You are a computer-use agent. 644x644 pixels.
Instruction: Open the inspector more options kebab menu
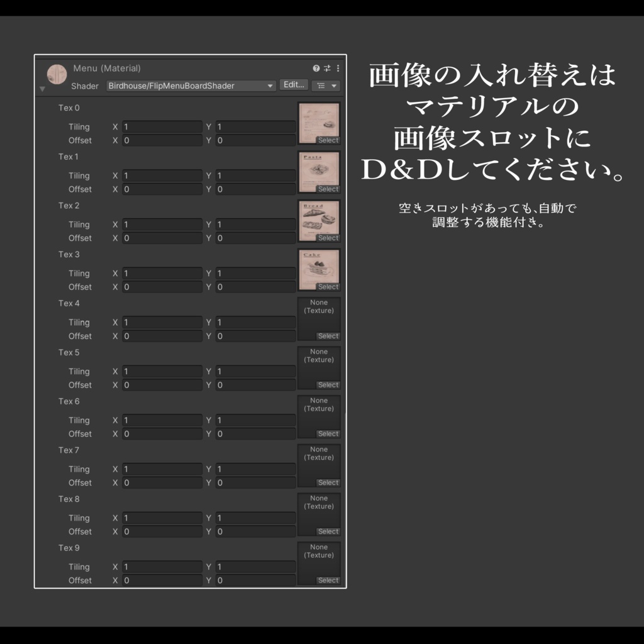click(338, 68)
